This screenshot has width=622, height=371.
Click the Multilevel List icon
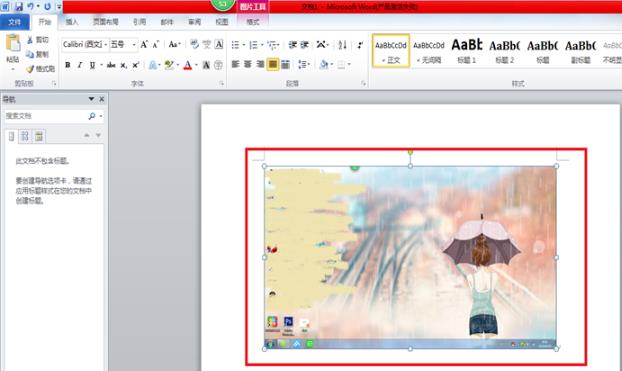(273, 45)
